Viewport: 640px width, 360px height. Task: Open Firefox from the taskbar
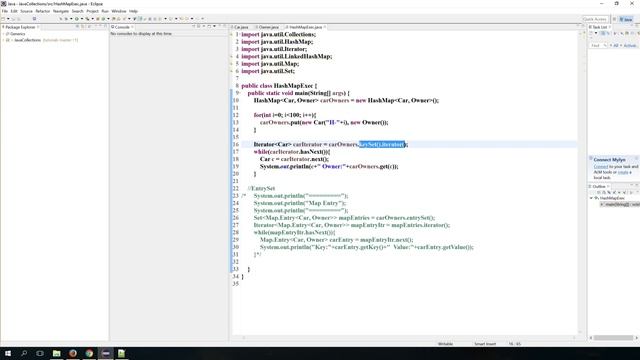73,353
